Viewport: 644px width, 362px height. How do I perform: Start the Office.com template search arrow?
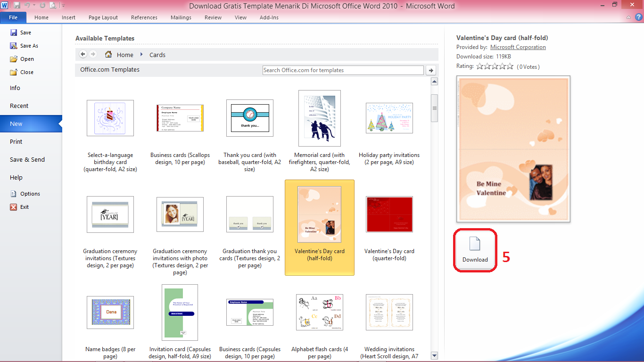click(x=430, y=70)
